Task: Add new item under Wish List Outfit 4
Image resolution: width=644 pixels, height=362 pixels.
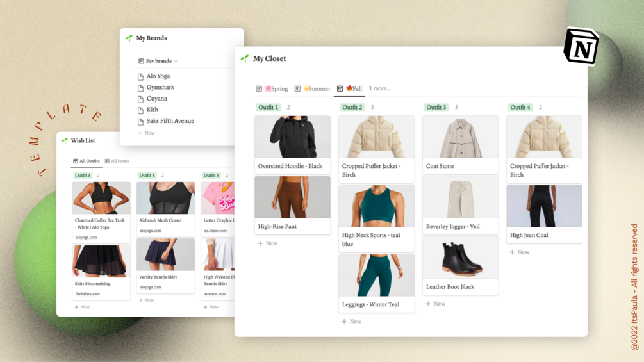Action: point(147,300)
